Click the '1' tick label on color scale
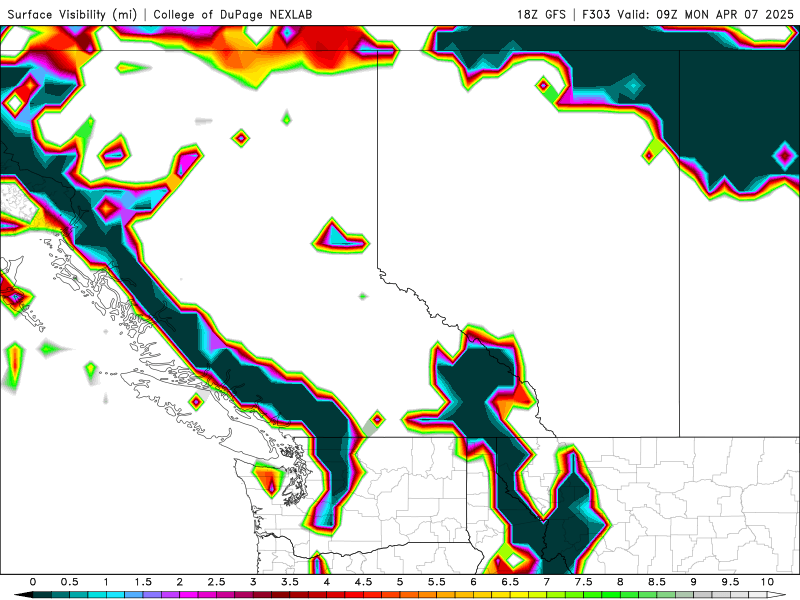 (x=106, y=582)
